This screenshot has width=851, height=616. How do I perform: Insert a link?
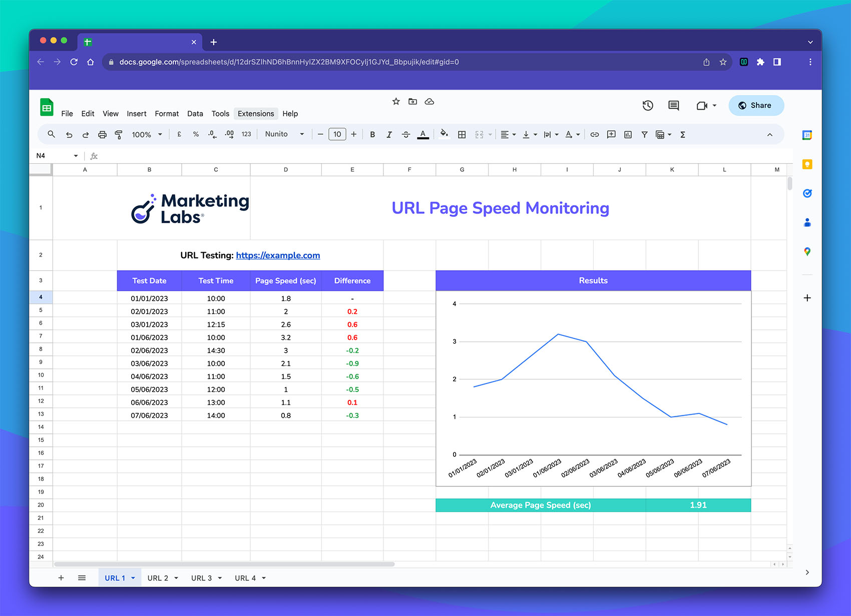click(x=595, y=134)
